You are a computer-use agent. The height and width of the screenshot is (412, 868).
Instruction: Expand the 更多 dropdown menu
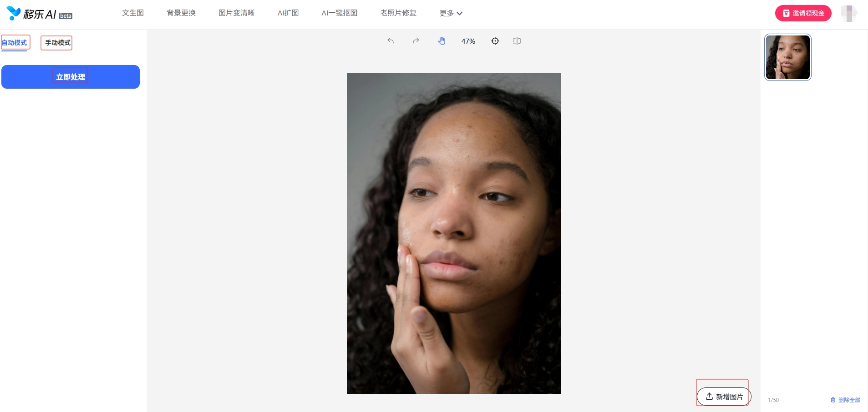tap(451, 13)
